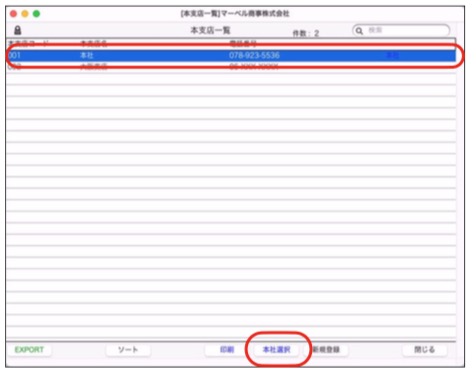Viewport: 476px width, 375px height.
Task: Click the 印刷 print button
Action: pyautogui.click(x=227, y=350)
